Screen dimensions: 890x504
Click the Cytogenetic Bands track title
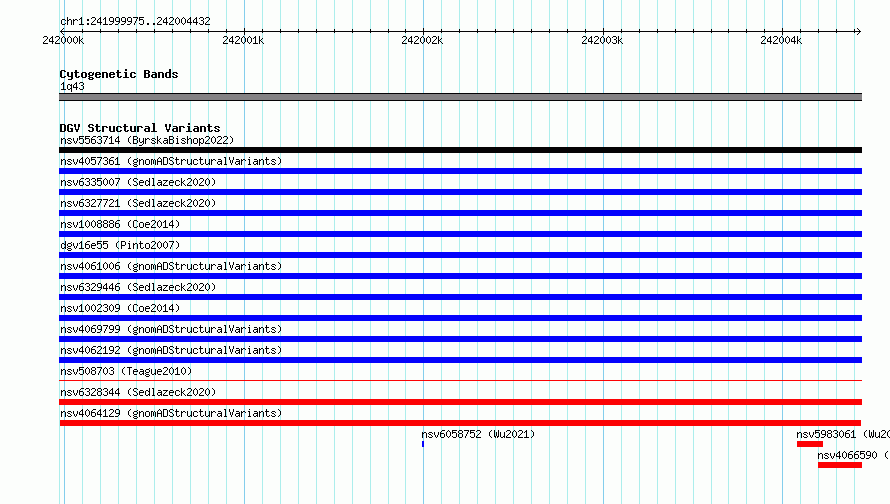coord(119,74)
